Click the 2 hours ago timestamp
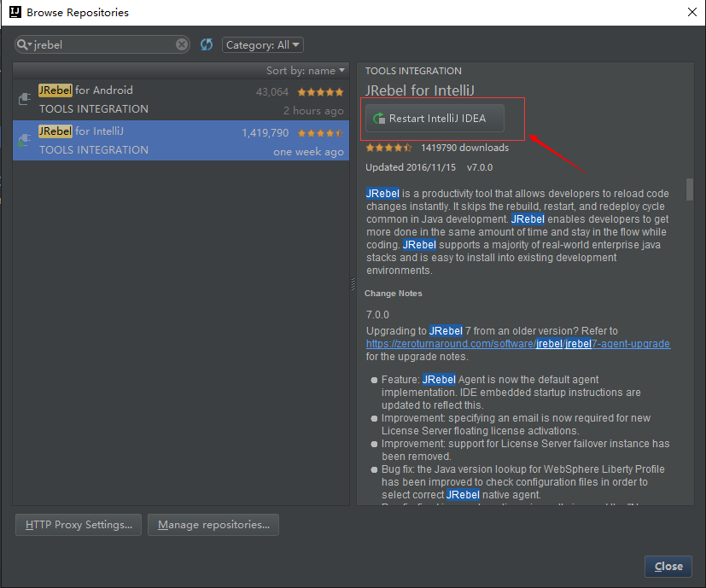This screenshot has height=588, width=706. 313,111
